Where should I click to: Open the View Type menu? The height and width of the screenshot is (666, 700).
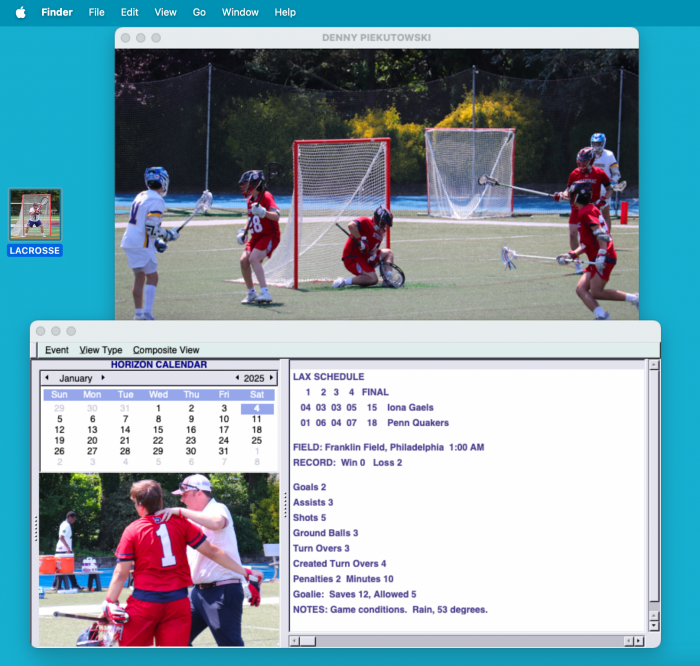coord(101,350)
